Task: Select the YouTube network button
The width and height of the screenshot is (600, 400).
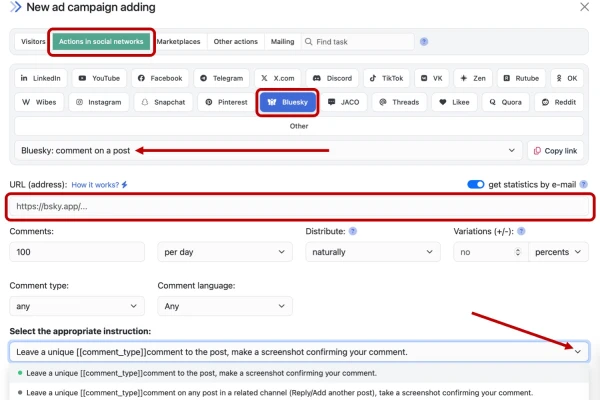Action: point(99,78)
